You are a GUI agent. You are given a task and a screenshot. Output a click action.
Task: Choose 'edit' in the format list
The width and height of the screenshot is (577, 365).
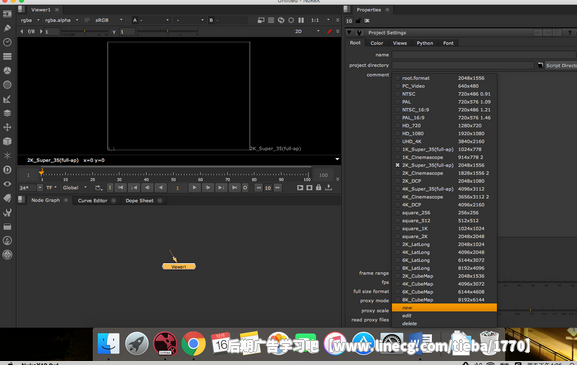coord(444,316)
